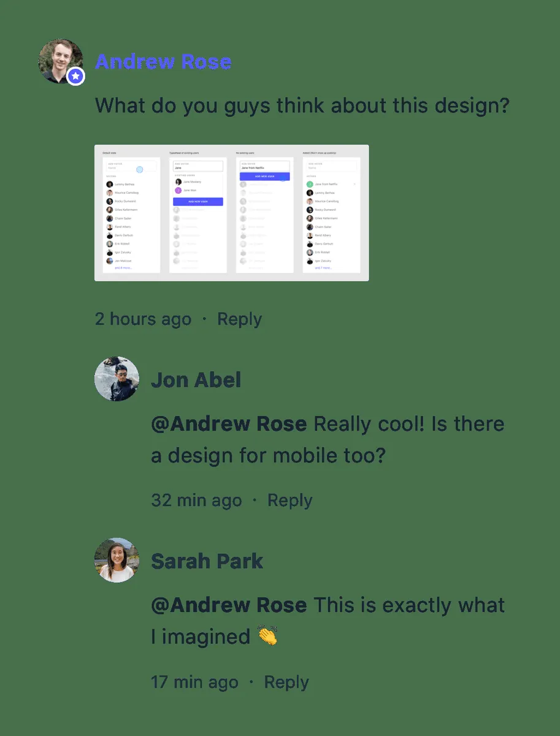This screenshot has height=736, width=560.
Task: Click @Andrew Rose mention in Sarah's reply
Action: (229, 605)
